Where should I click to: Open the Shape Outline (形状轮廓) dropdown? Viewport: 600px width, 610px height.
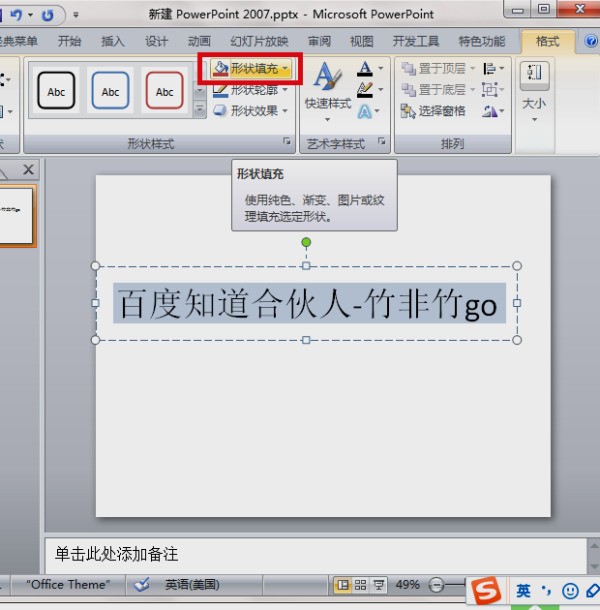coord(252,90)
